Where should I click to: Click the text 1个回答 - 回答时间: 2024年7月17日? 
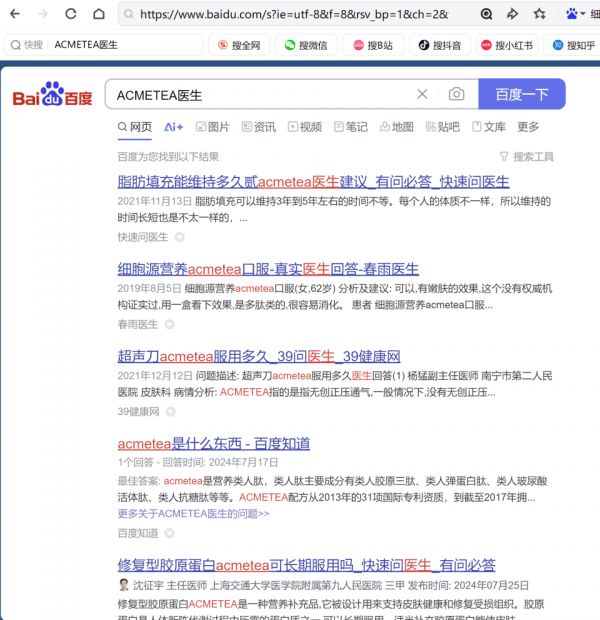(x=198, y=462)
